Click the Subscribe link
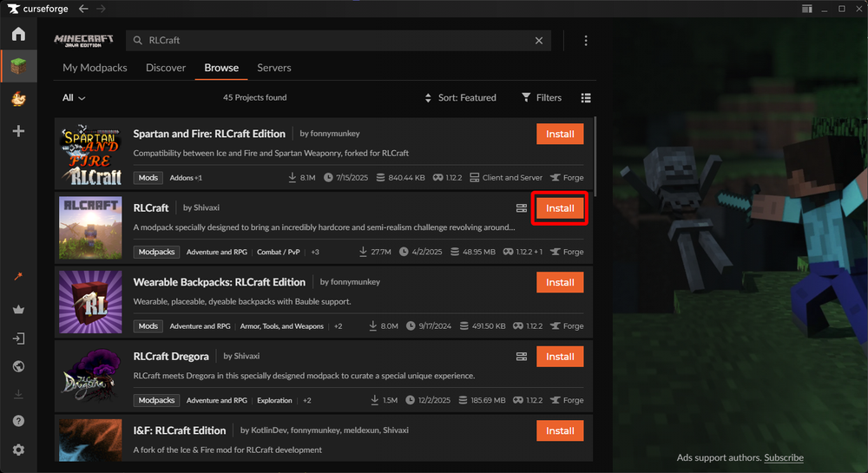 point(783,457)
